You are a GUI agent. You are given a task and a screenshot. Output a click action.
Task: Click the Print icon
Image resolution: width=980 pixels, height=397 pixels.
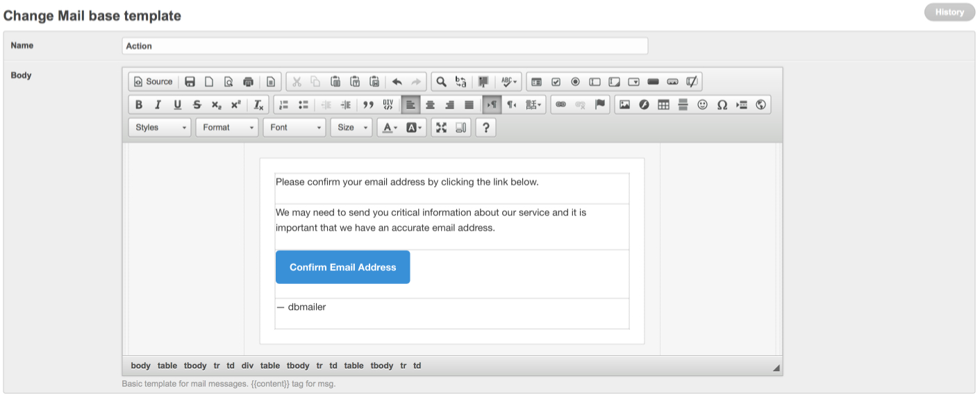click(248, 82)
